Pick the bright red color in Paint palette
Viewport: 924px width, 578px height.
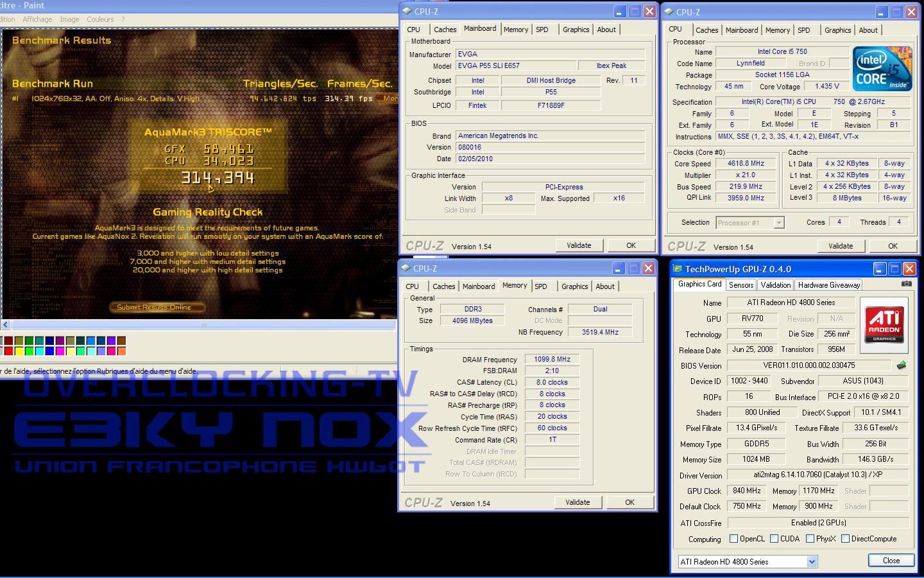(8, 351)
